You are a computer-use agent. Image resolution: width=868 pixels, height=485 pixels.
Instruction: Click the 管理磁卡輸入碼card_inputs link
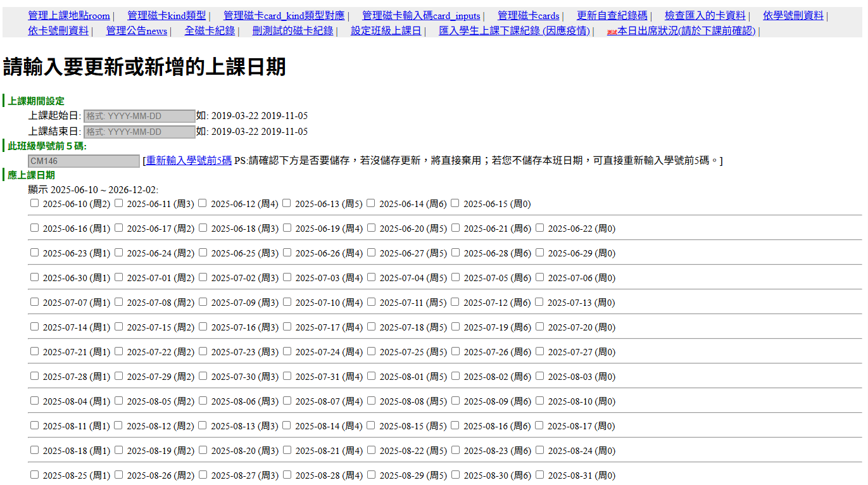(x=421, y=15)
